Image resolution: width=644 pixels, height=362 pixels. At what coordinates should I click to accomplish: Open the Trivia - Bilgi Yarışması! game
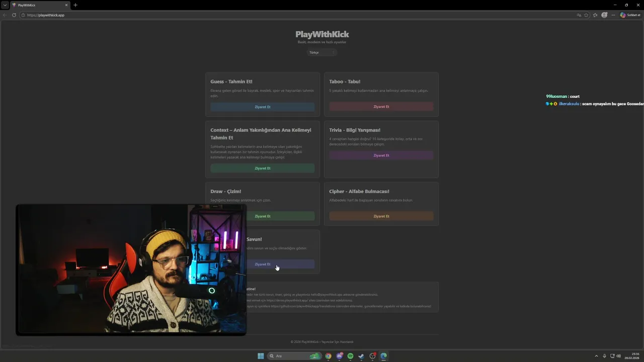click(381, 155)
